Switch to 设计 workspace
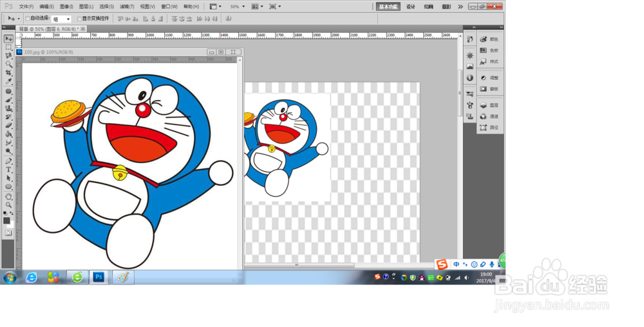The height and width of the screenshot is (327, 644). point(411,6)
